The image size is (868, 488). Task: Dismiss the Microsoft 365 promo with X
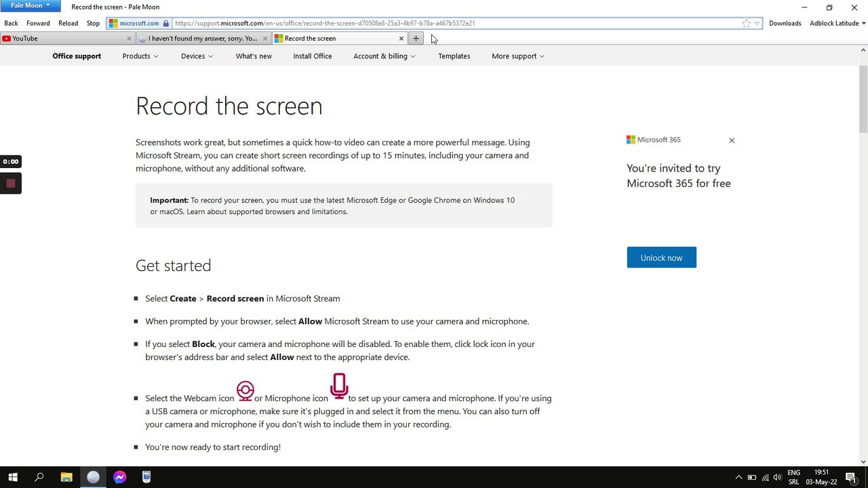(732, 140)
